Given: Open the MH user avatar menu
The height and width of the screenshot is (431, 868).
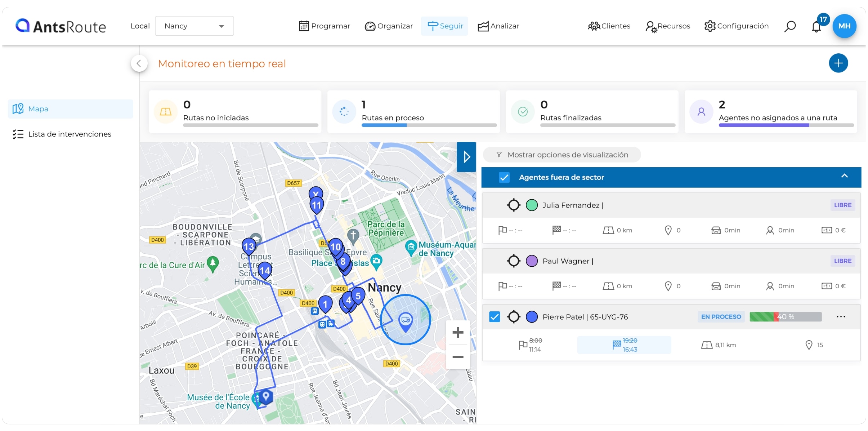Looking at the screenshot, I should point(844,26).
